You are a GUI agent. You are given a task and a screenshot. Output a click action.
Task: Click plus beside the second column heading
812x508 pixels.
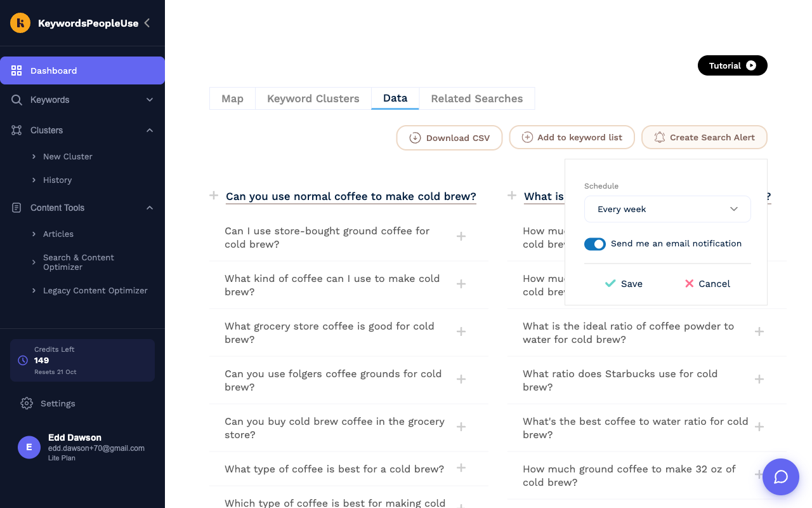tap(512, 196)
